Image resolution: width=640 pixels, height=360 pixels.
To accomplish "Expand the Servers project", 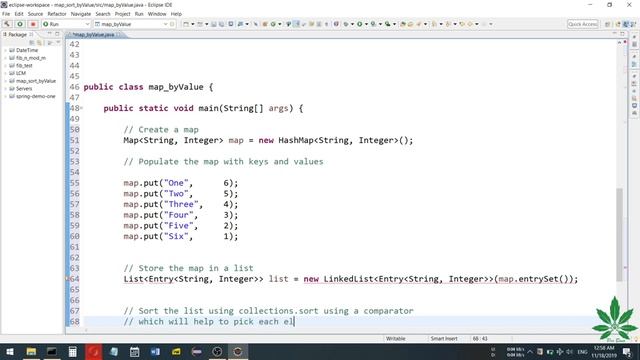I will coord(6,89).
